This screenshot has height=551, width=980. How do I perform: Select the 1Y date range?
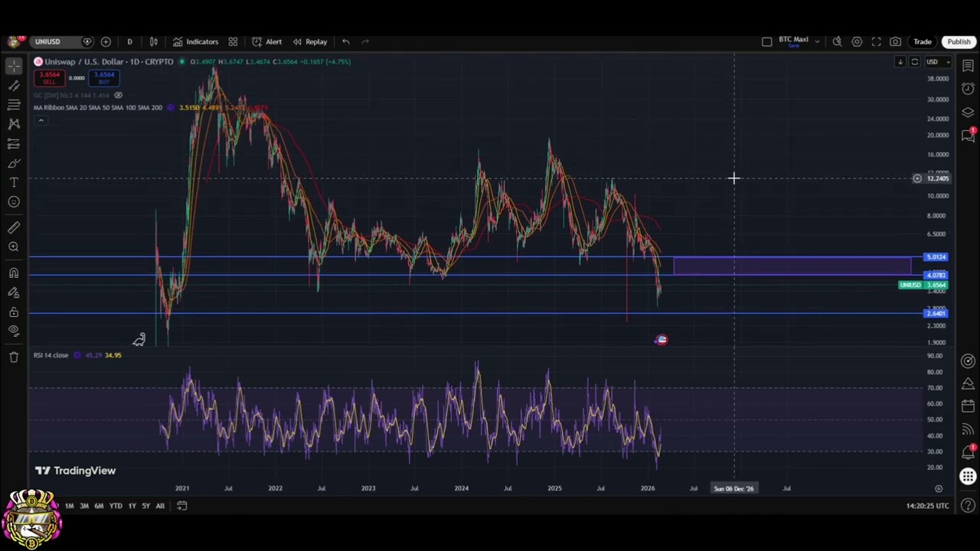point(132,506)
